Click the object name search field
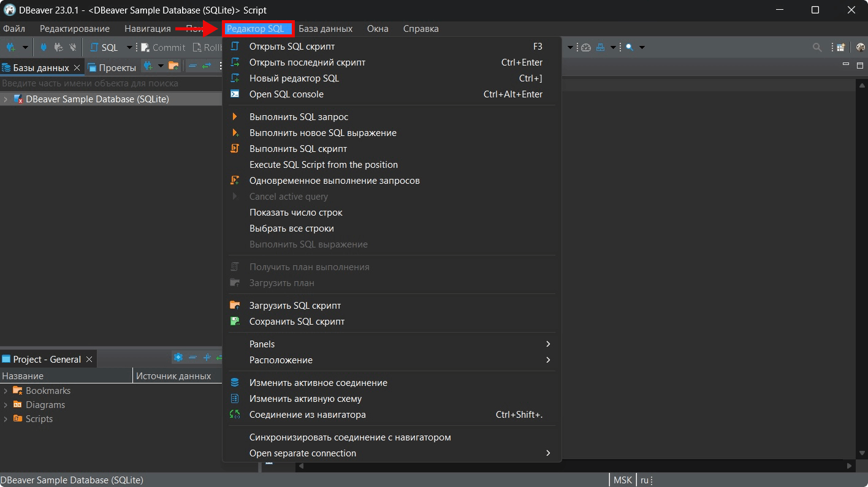868x487 pixels. tap(110, 83)
